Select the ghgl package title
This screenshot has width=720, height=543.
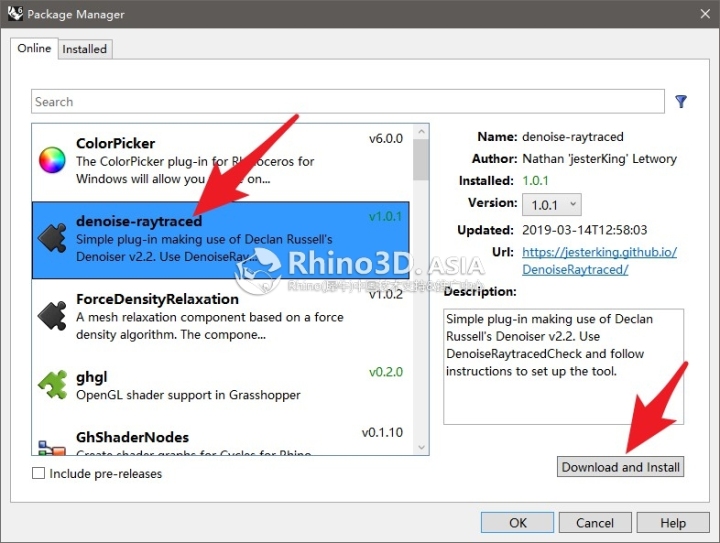point(92,377)
